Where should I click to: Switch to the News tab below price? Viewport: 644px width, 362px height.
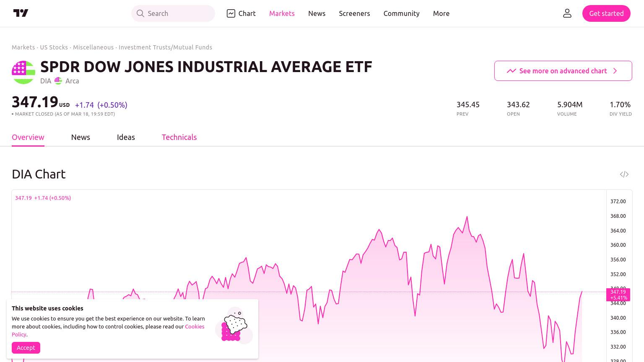click(80, 137)
